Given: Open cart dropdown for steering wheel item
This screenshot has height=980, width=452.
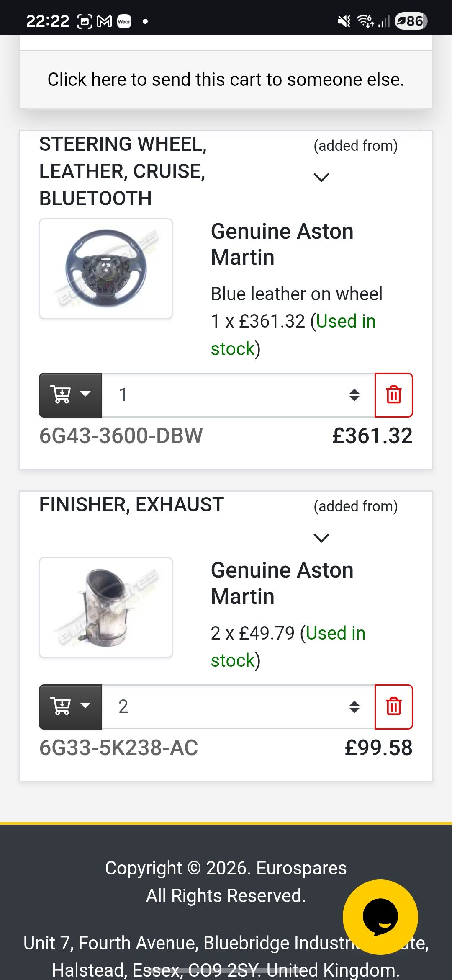Looking at the screenshot, I should (70, 395).
